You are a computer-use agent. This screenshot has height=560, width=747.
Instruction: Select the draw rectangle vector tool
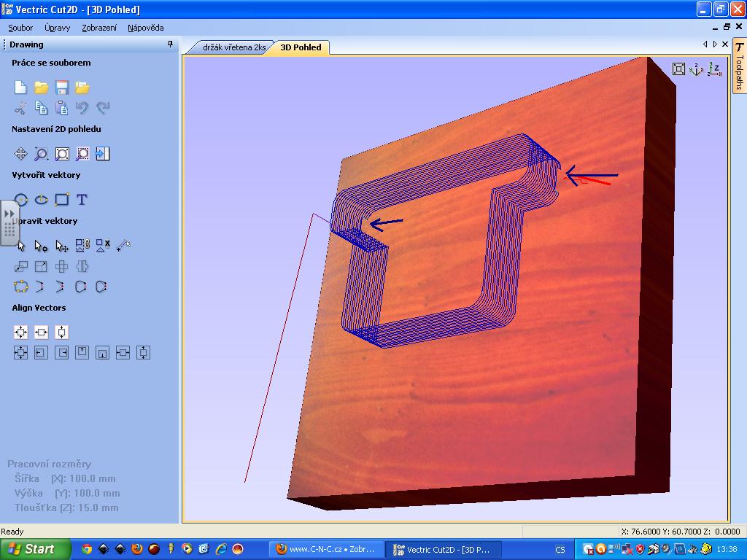tap(62, 200)
